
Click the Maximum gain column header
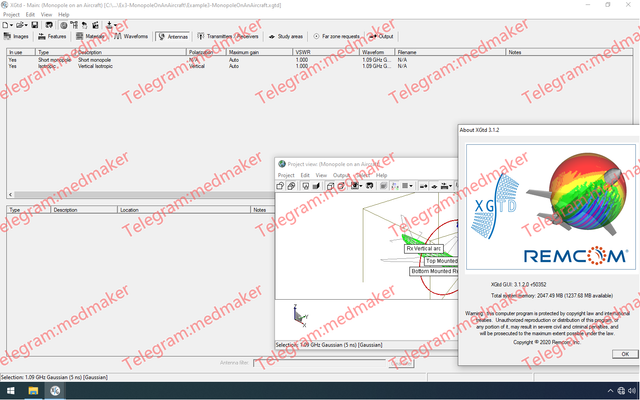260,52
